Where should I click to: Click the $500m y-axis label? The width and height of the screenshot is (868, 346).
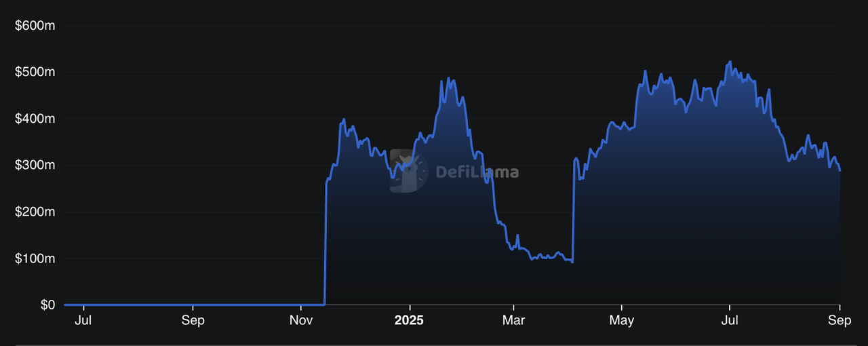[x=34, y=73]
